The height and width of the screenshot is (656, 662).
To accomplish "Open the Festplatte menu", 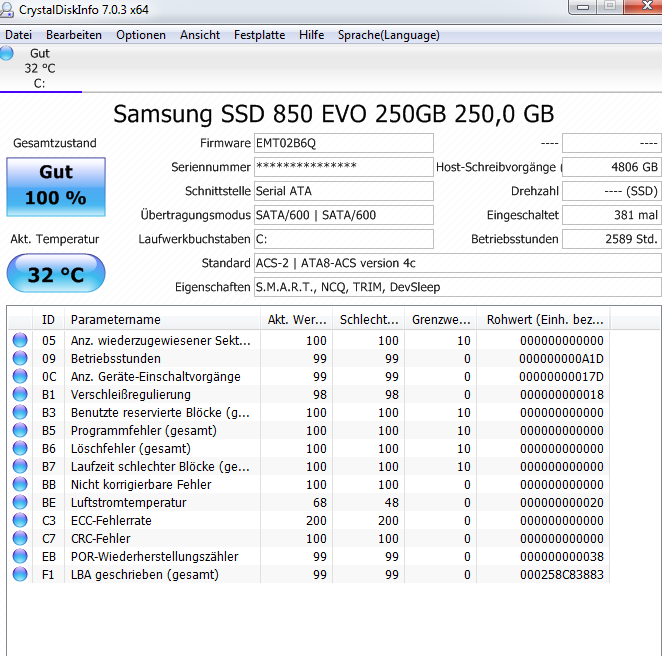I will click(x=259, y=35).
